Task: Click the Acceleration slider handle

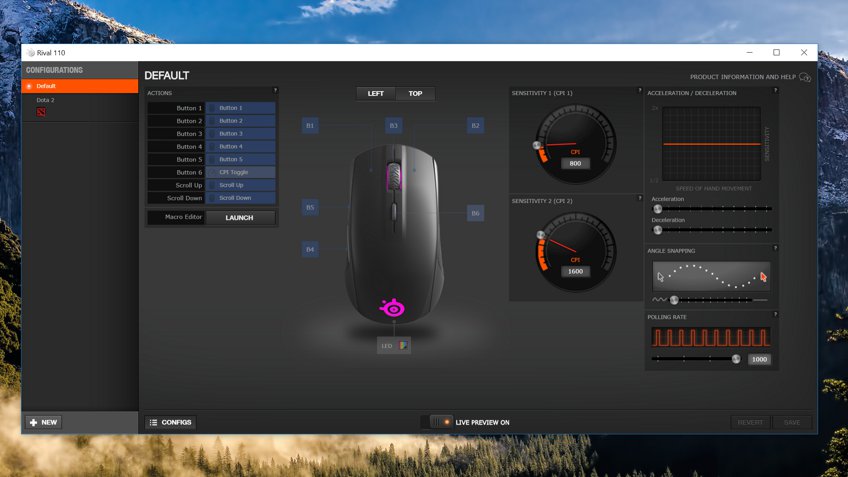Action: coord(658,209)
